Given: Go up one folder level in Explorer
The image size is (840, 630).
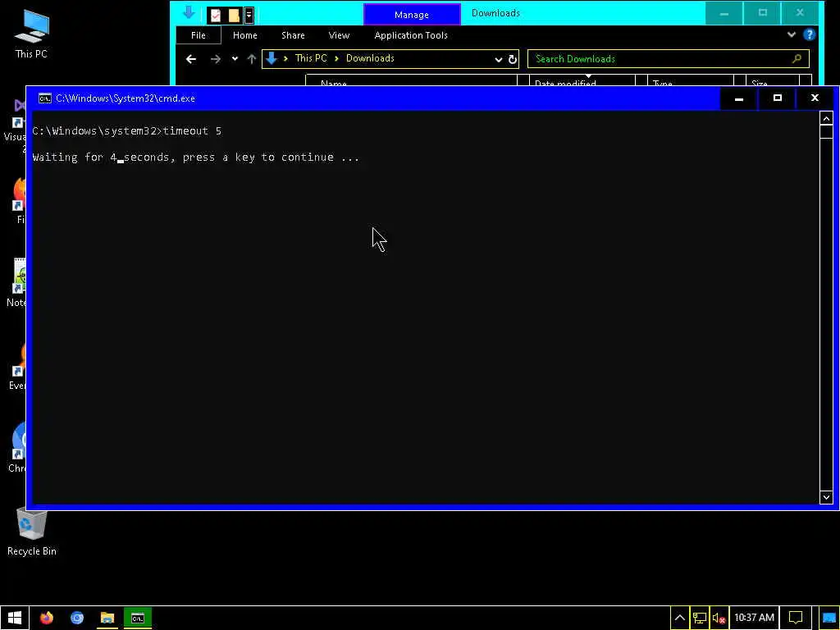Looking at the screenshot, I should [x=251, y=59].
